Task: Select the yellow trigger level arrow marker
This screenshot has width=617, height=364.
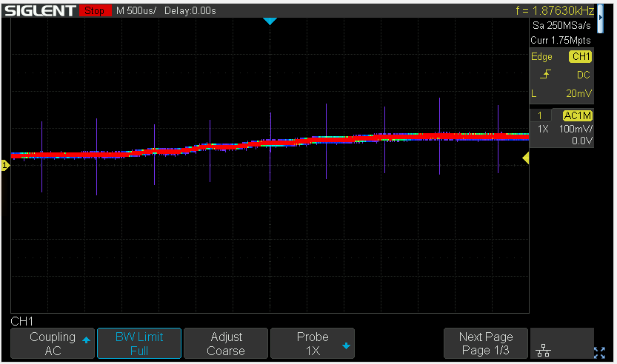Action: [x=526, y=158]
